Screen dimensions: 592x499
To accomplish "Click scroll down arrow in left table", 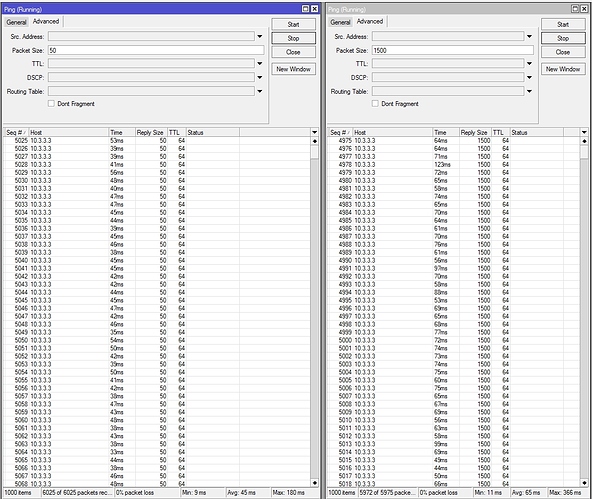I will [314, 483].
